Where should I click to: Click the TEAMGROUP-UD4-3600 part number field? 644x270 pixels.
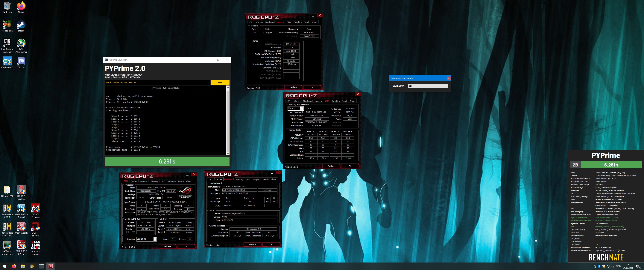[x=317, y=122]
